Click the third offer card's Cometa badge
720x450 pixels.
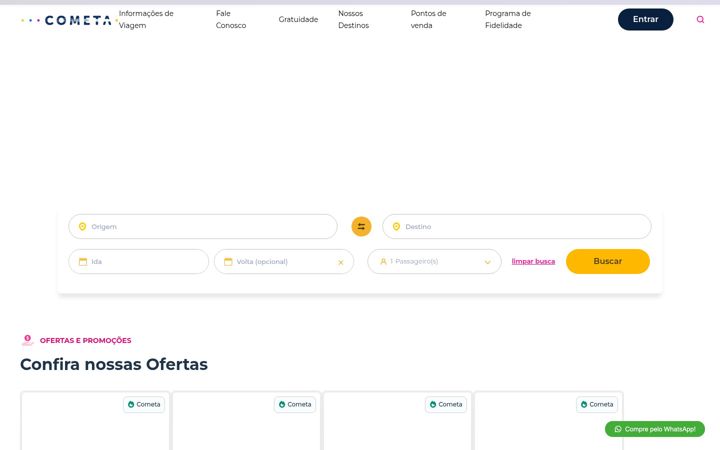[x=446, y=405]
